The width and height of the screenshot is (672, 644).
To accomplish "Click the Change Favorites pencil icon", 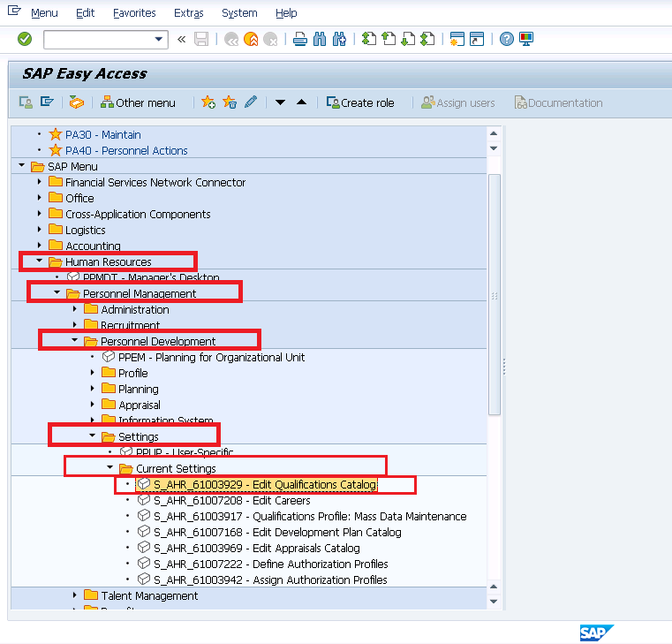I will 251,102.
